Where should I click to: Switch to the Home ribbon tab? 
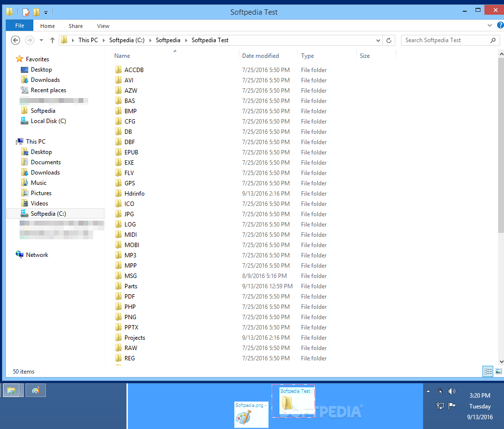tap(47, 26)
